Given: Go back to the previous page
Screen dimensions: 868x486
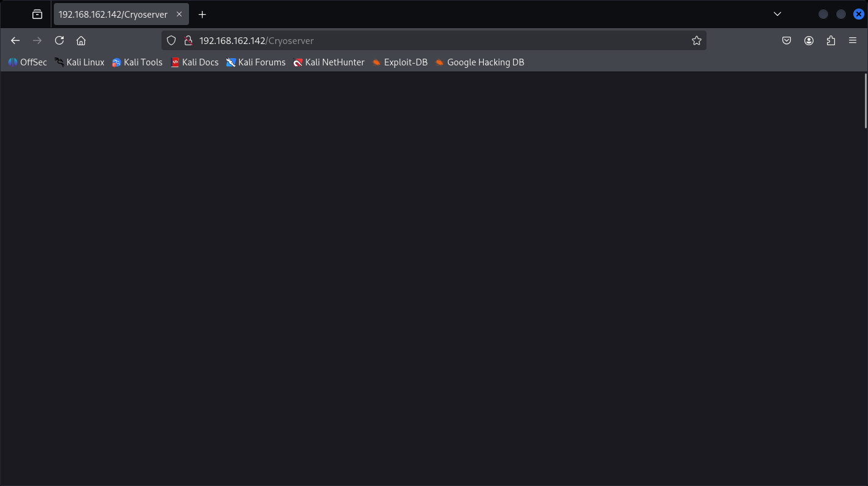Looking at the screenshot, I should tap(15, 40).
